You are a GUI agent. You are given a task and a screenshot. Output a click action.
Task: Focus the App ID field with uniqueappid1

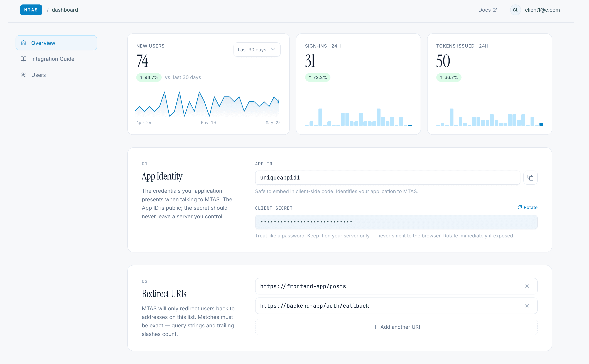pyautogui.click(x=387, y=178)
